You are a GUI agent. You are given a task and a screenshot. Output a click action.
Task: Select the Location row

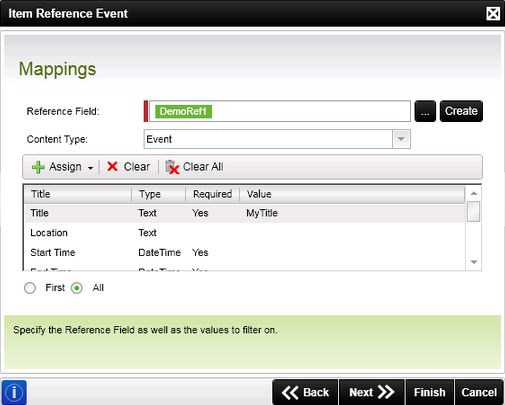(x=245, y=233)
